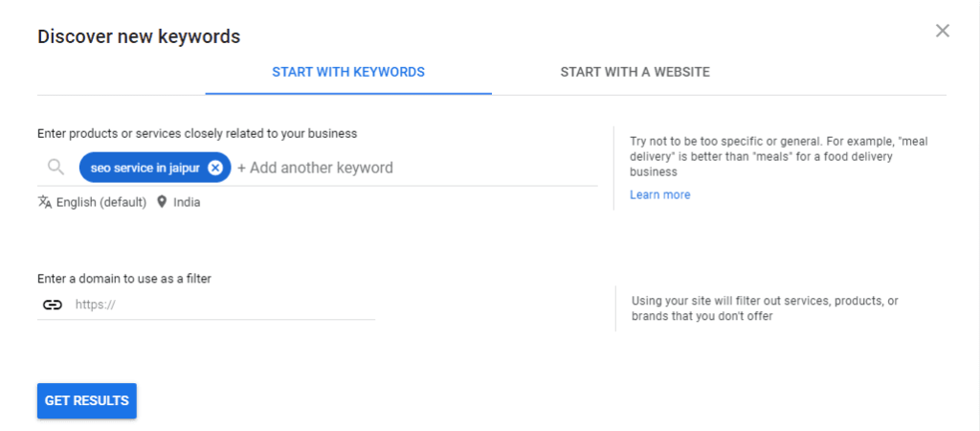Switch to the Start with Keywords tab

pos(348,72)
